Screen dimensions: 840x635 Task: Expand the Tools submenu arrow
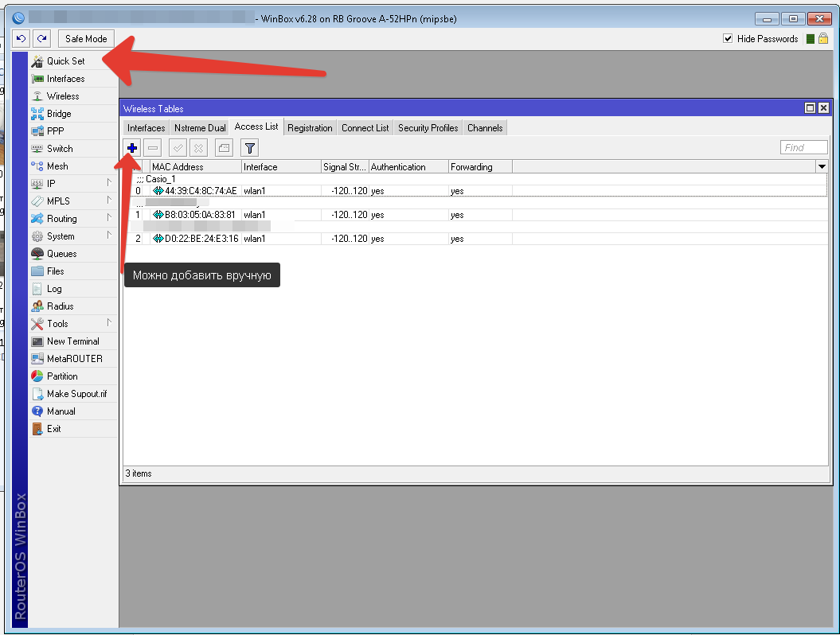109,323
